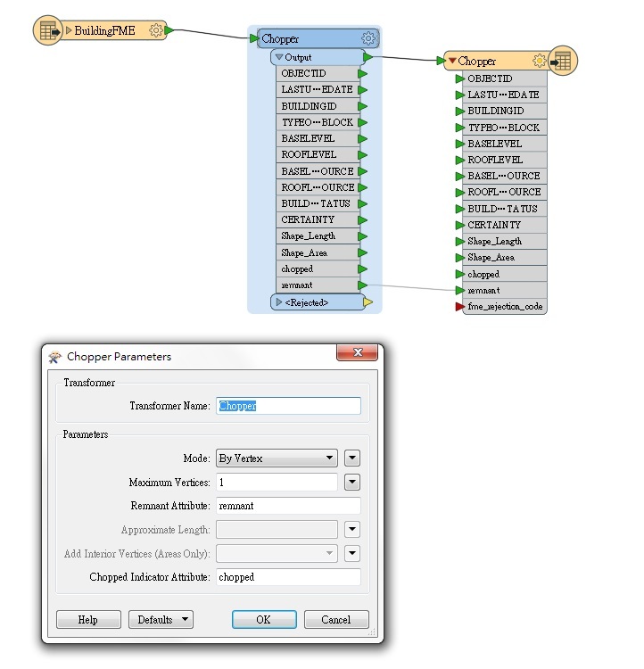Click the Chopper transformer green input port
Image resolution: width=644 pixels, height=669 pixels.
click(254, 38)
